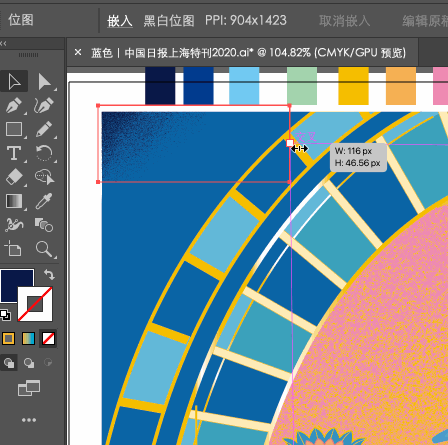Select the Shape Builder tool
Viewport: 448px width, 445px height.
14,225
